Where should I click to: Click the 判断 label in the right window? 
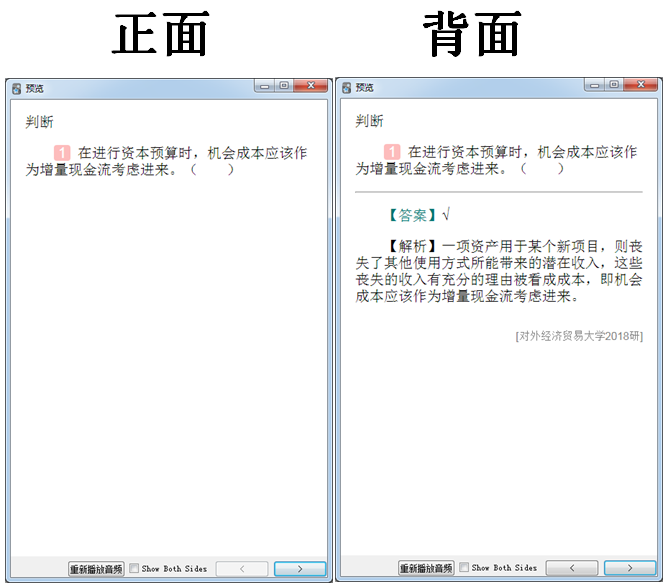pos(369,121)
